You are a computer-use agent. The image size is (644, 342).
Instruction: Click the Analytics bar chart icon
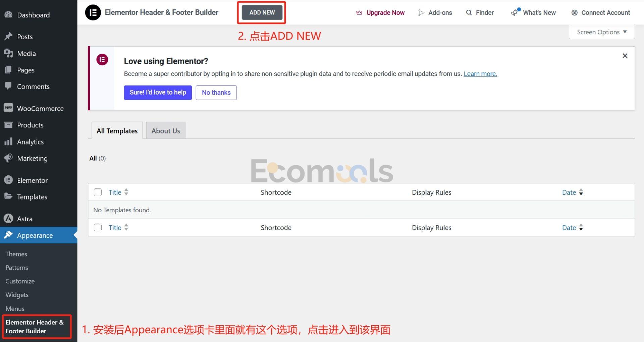(8, 141)
